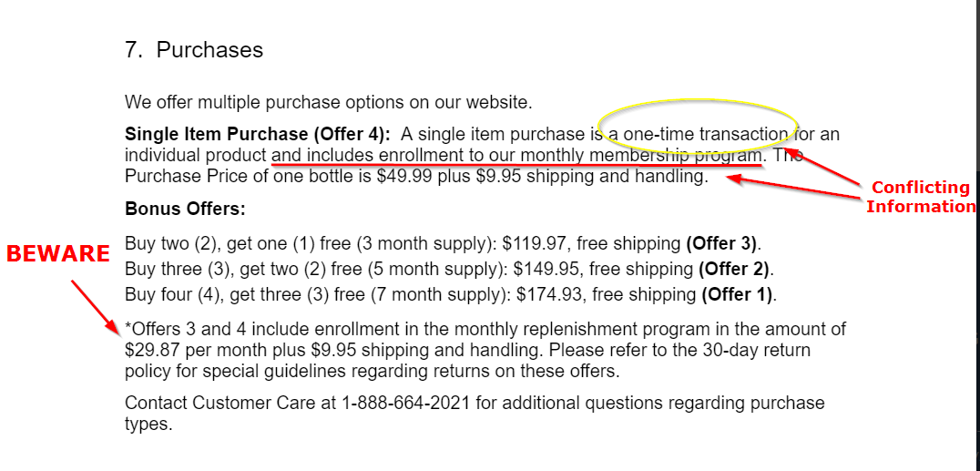Click the red 'Conflicting Information' annotation
Image resolution: width=980 pixels, height=471 pixels.
pos(920,197)
